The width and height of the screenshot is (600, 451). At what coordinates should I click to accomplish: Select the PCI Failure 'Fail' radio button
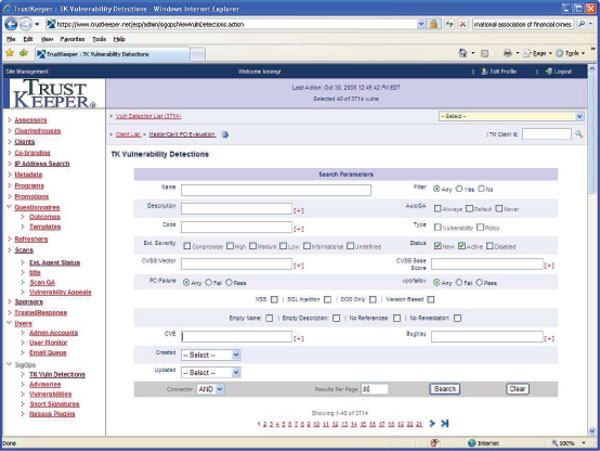pyautogui.click(x=208, y=282)
